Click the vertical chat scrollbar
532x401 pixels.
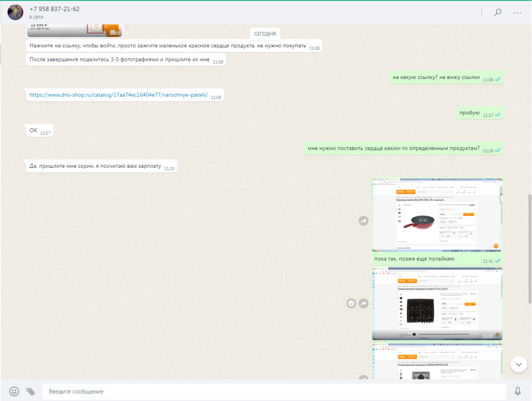click(529, 249)
